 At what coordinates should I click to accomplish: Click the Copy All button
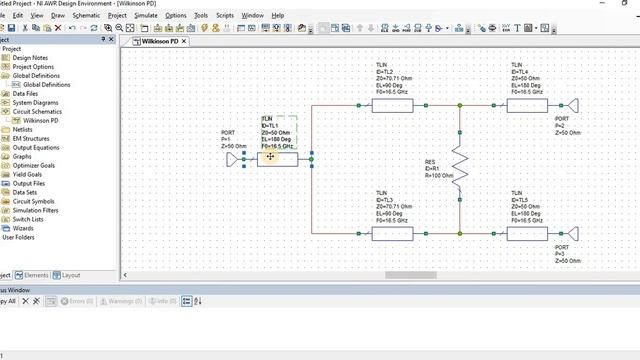tap(8, 301)
